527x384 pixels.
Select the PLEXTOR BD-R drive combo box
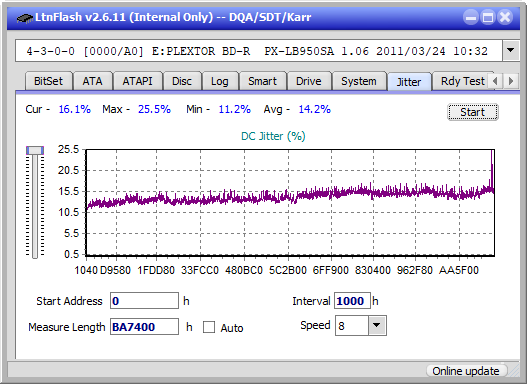coord(259,51)
